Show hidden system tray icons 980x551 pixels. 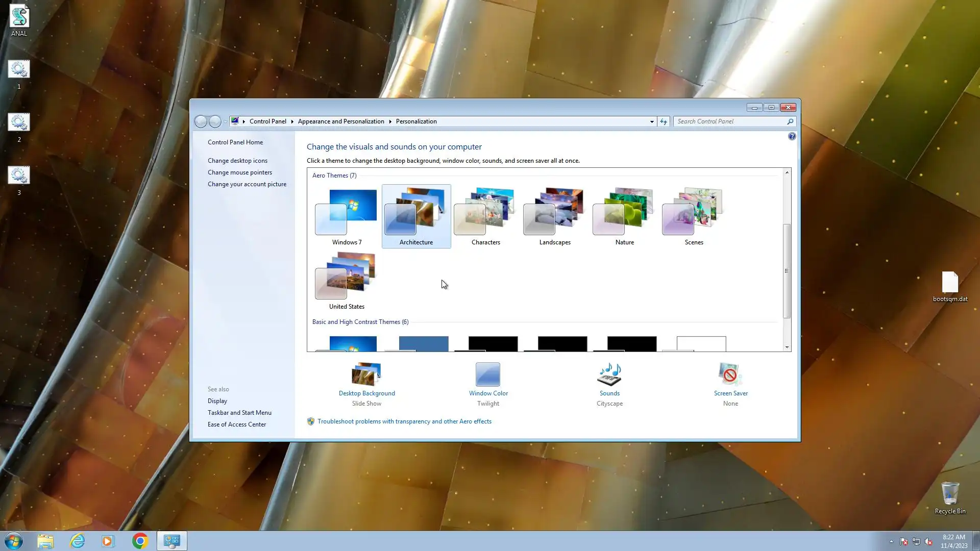point(891,541)
